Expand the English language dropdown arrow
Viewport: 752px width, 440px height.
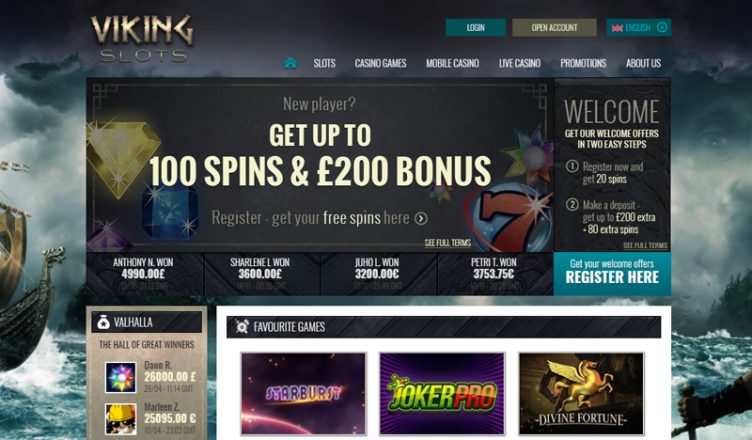662,27
